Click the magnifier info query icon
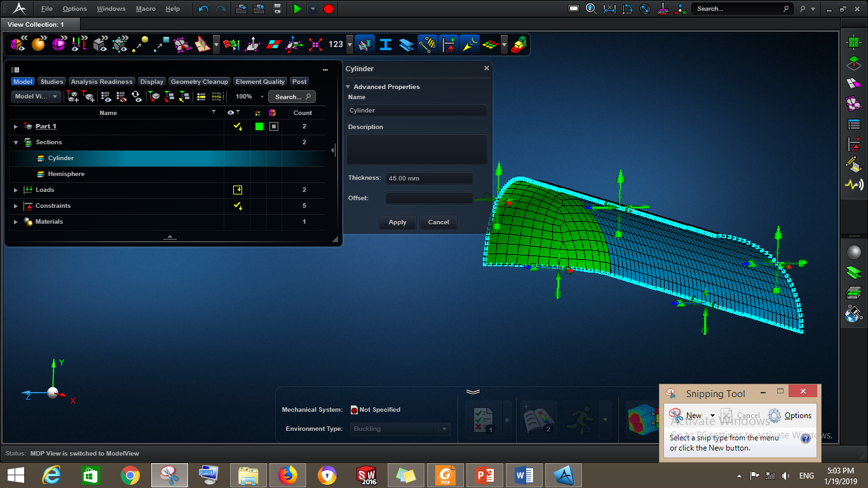Screen dimensions: 868x488 coord(591,9)
